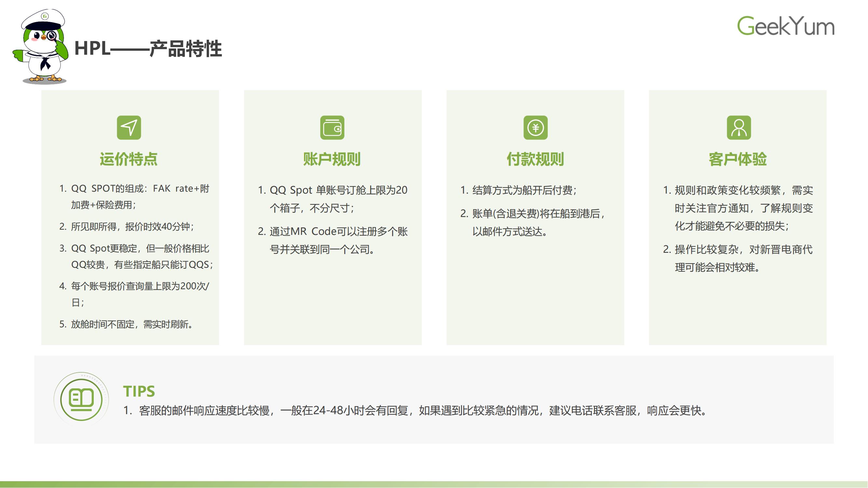Click the text 结算方式为船开后付费
This screenshot has height=488, width=868.
coord(524,190)
